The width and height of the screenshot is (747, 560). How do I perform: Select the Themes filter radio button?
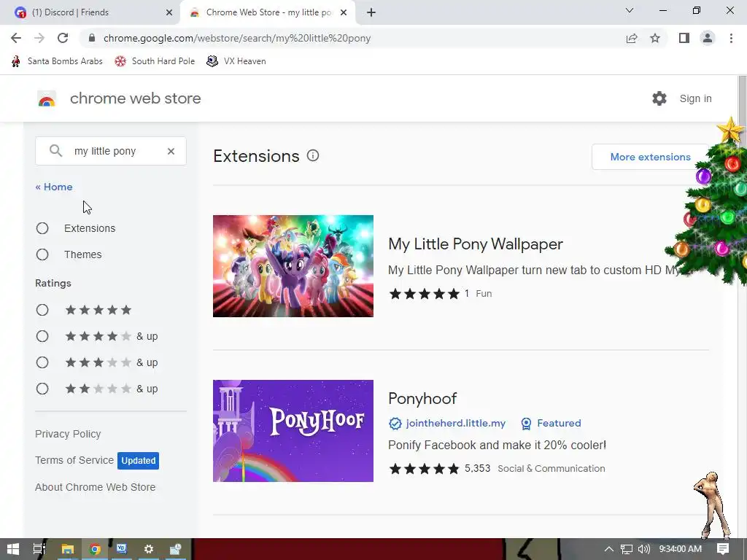[x=42, y=254]
